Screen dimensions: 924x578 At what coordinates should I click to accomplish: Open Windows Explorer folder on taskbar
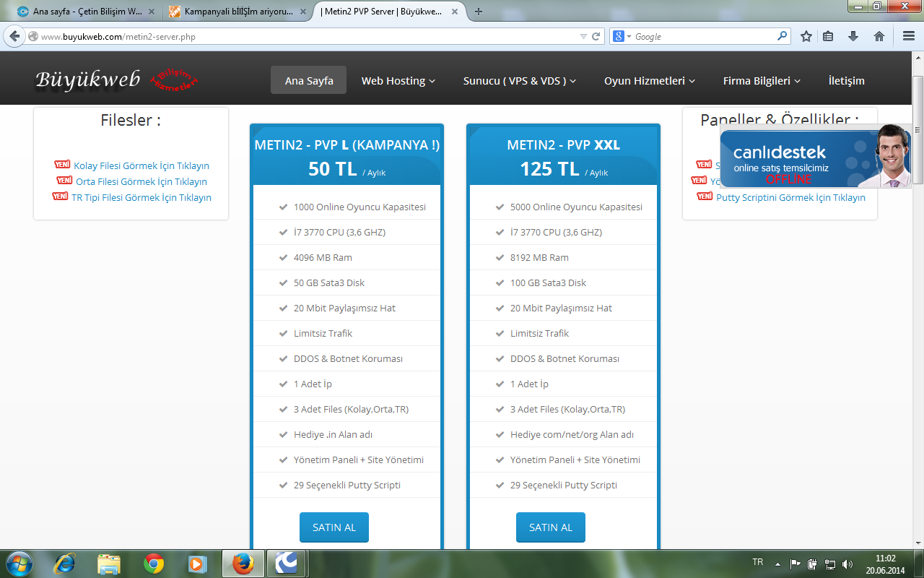[x=109, y=564]
